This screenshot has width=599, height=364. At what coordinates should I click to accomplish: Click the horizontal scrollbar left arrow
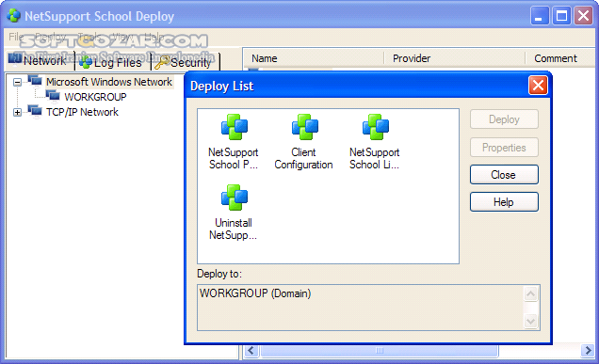click(251, 350)
